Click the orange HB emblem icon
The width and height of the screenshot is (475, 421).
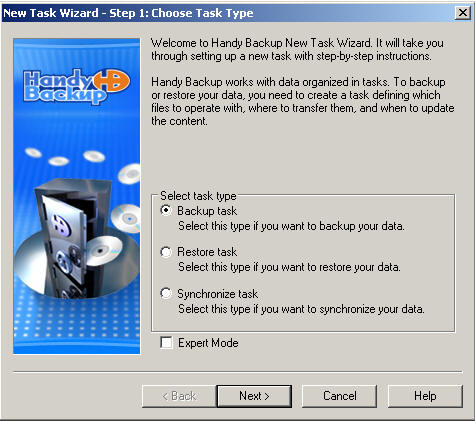click(x=112, y=81)
